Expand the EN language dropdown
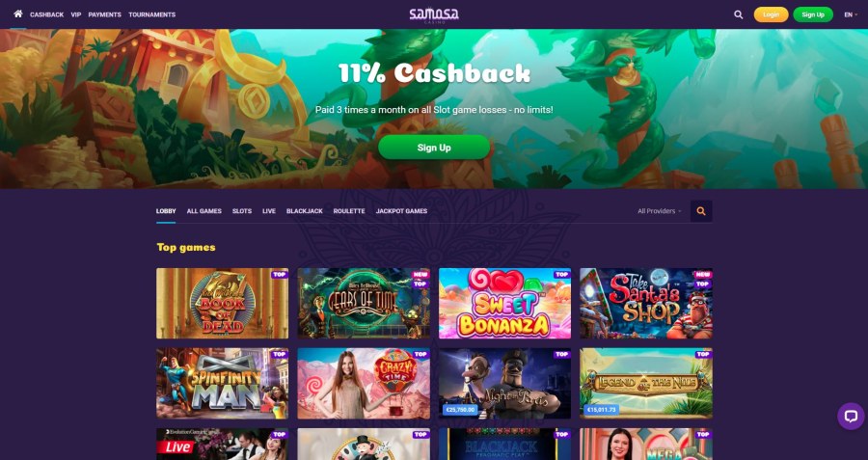 tap(851, 14)
